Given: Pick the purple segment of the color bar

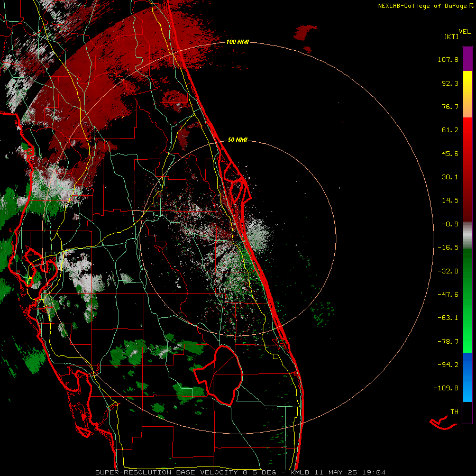Looking at the screenshot, I should coord(467,59).
